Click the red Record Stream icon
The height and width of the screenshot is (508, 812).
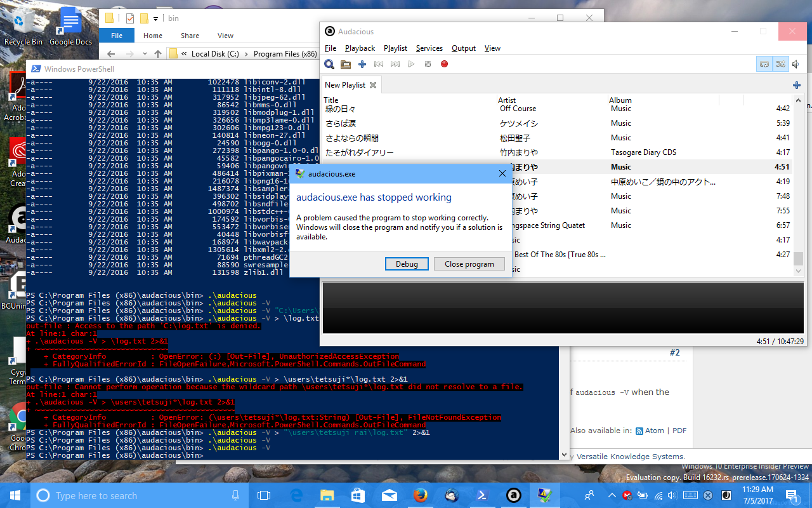coord(444,64)
